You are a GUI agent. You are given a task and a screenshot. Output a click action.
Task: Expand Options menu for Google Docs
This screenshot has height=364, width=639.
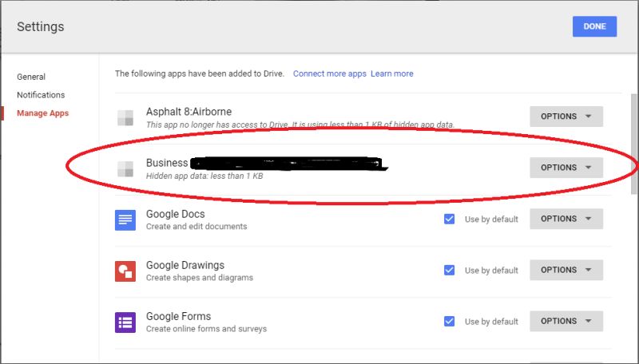click(x=566, y=219)
